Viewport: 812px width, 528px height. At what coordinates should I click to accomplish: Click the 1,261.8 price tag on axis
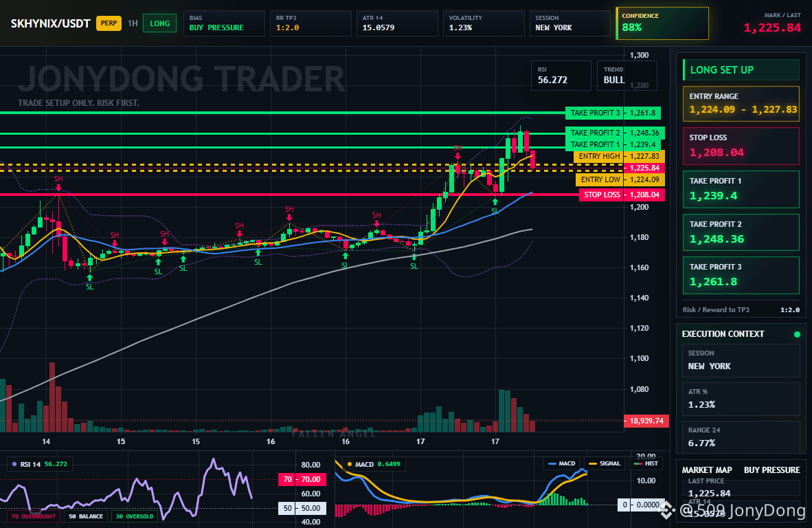tap(642, 113)
